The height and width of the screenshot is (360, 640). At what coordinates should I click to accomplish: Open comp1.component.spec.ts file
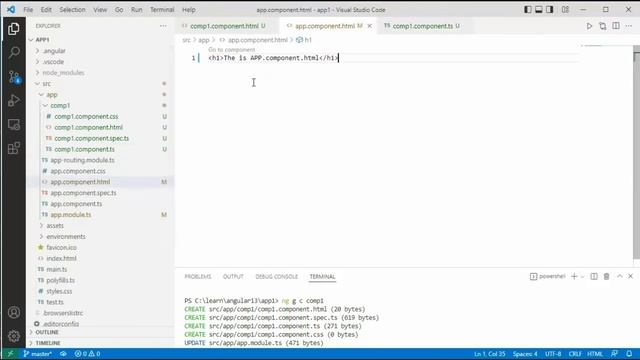pos(91,138)
